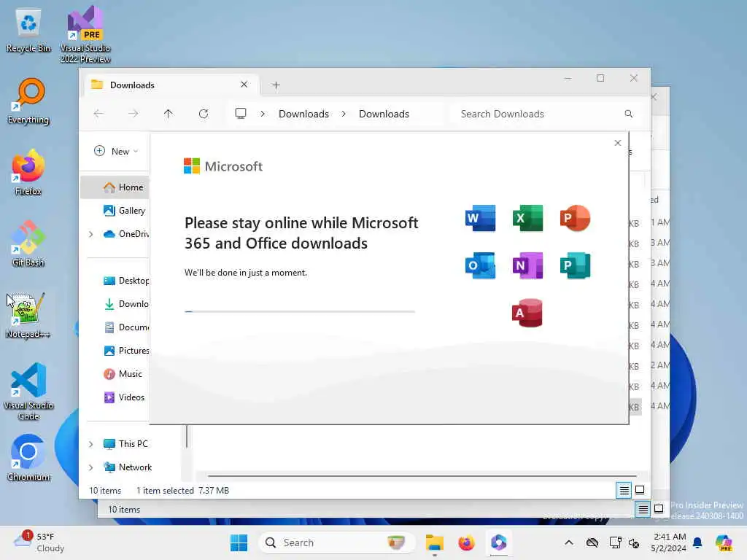Screen dimensions: 747x560
Task: Click the installer download progress bar
Action: [300, 311]
